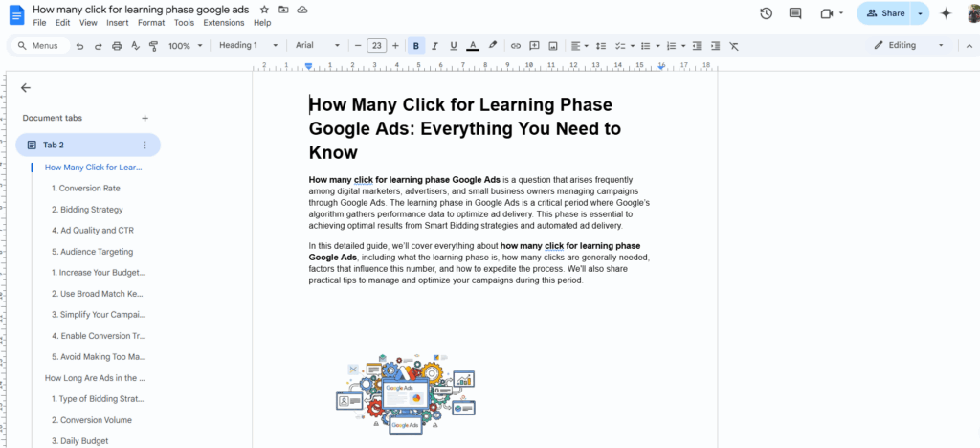
Task: Open the Tools menu
Action: (185, 23)
